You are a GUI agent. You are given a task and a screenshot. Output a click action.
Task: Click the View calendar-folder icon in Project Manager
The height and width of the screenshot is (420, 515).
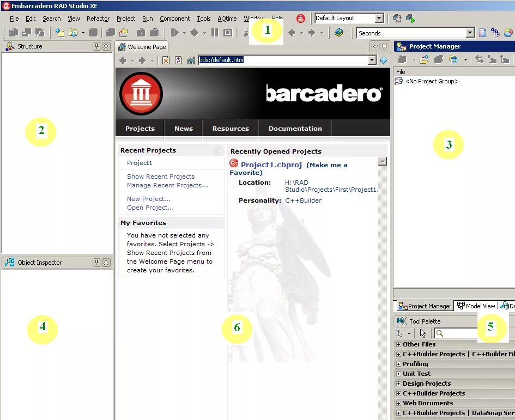pyautogui.click(x=453, y=59)
